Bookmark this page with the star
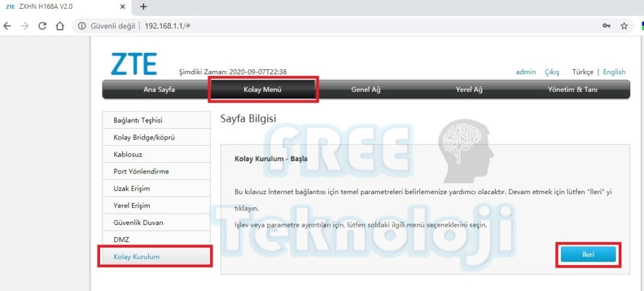This screenshot has width=644, height=291. [624, 26]
